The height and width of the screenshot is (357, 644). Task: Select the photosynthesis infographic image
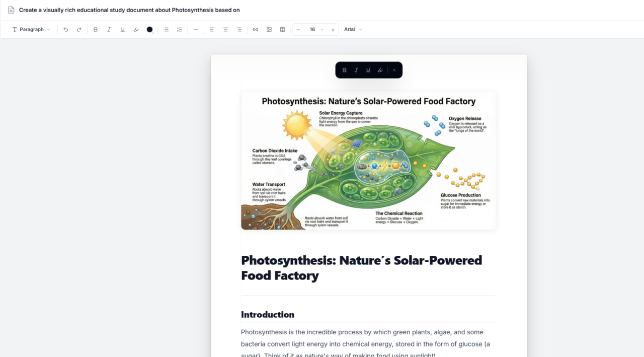pos(369,160)
